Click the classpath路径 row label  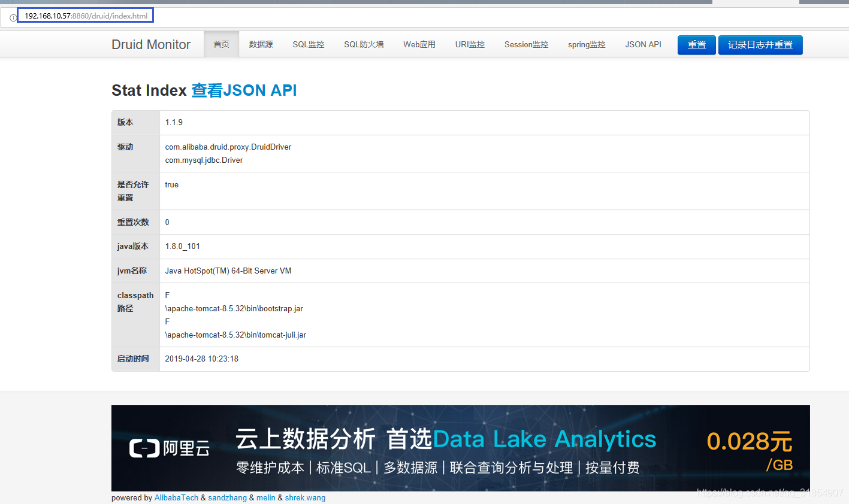coord(135,302)
